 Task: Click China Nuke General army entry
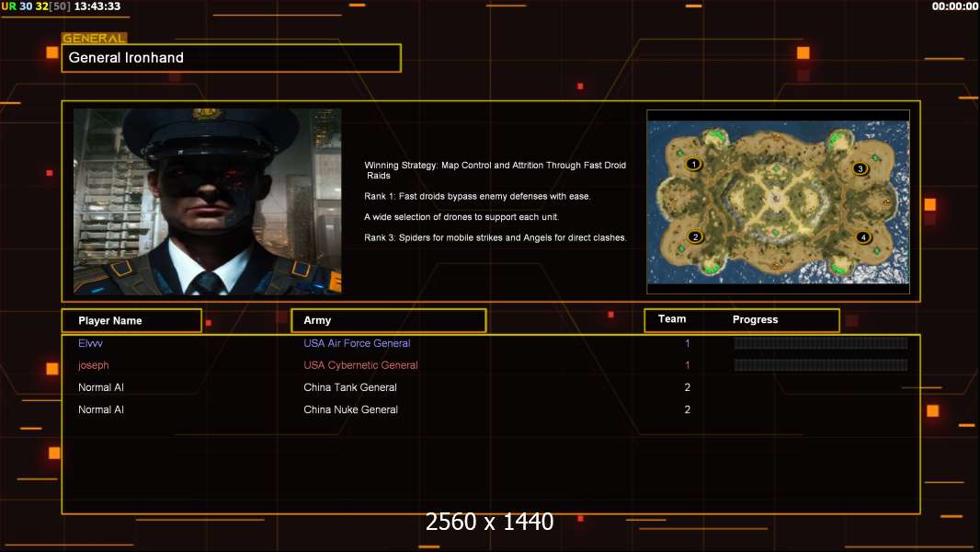350,409
